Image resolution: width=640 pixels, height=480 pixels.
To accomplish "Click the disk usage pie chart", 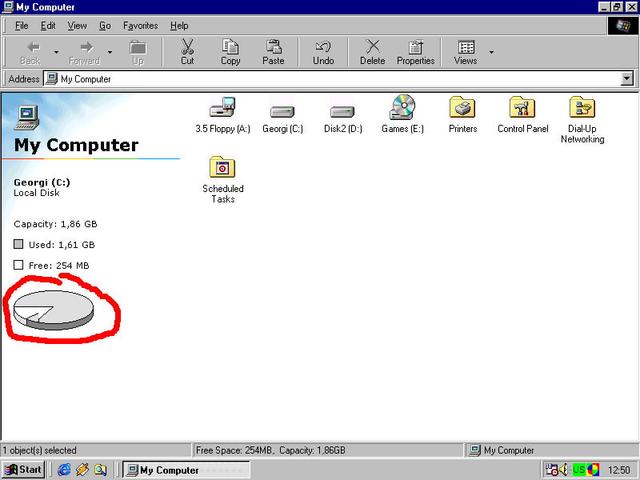I will click(x=53, y=310).
